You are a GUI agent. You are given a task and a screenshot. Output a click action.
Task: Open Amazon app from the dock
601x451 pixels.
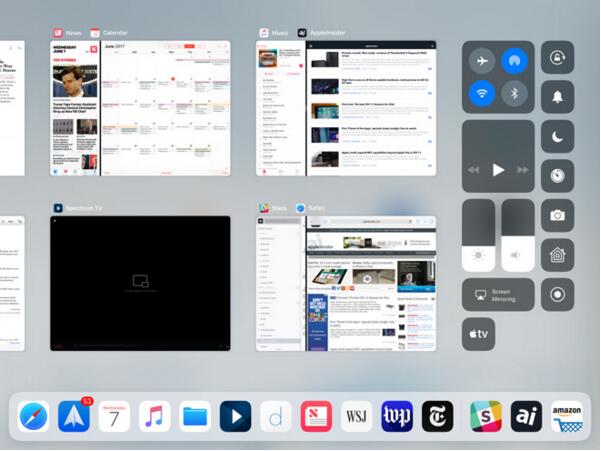[x=567, y=416]
